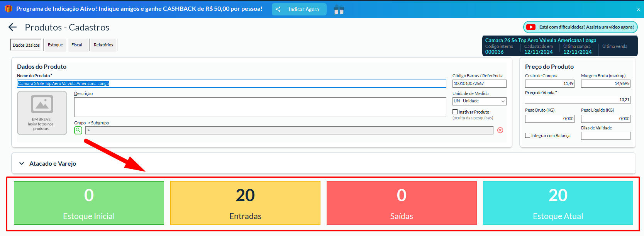Expand the Atacado e Varejo section
This screenshot has height=236, width=644.
22,164
